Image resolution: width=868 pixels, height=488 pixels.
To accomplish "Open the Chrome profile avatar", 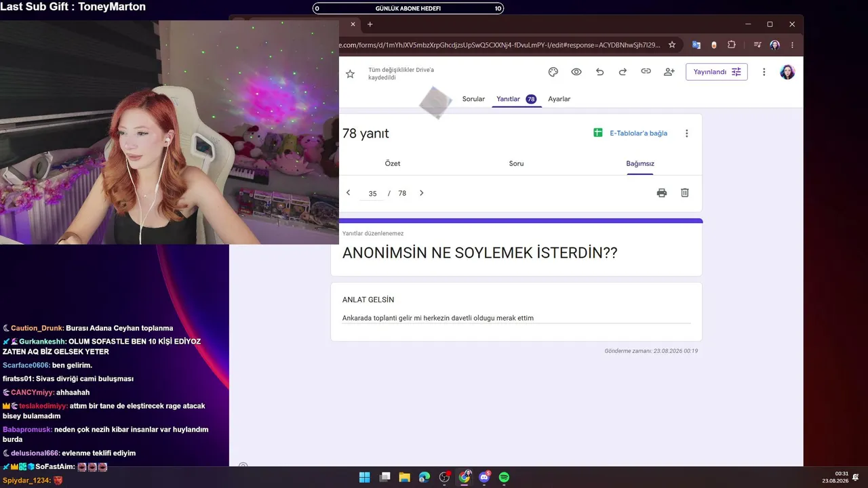I will pyautogui.click(x=774, y=45).
